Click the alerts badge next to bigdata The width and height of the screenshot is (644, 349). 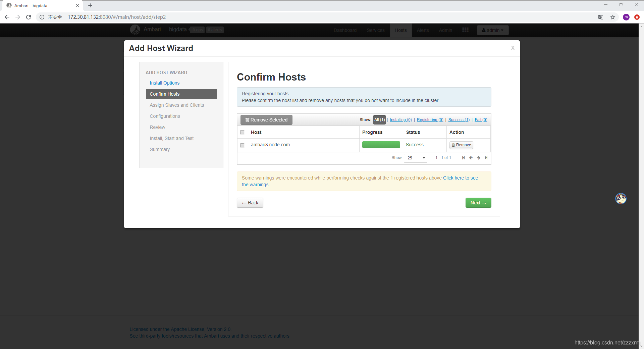[x=215, y=30]
